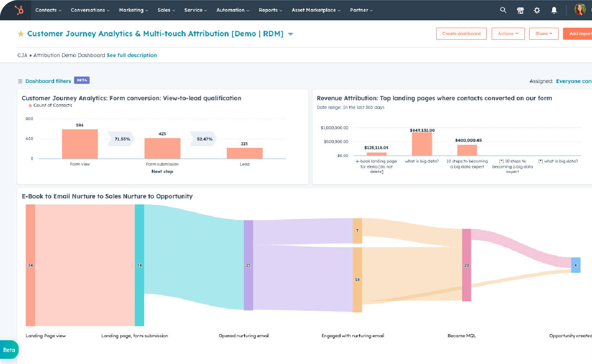Open the Contacts menu
The width and height of the screenshot is (592, 364).
(48, 10)
